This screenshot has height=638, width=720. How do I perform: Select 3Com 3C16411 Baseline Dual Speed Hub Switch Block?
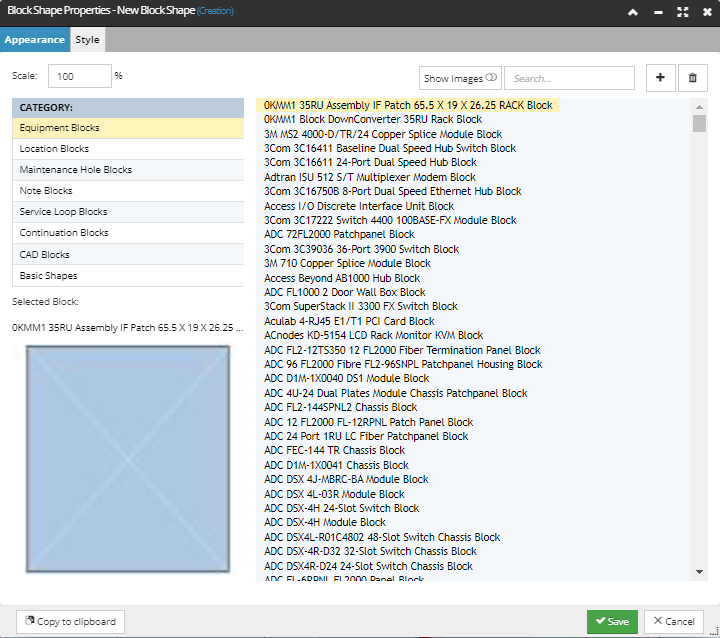tap(390, 148)
